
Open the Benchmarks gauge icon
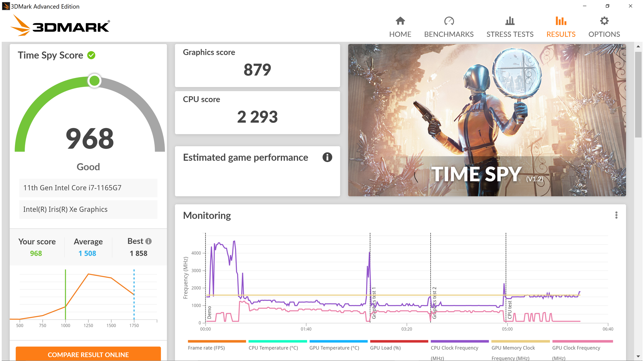pyautogui.click(x=449, y=21)
